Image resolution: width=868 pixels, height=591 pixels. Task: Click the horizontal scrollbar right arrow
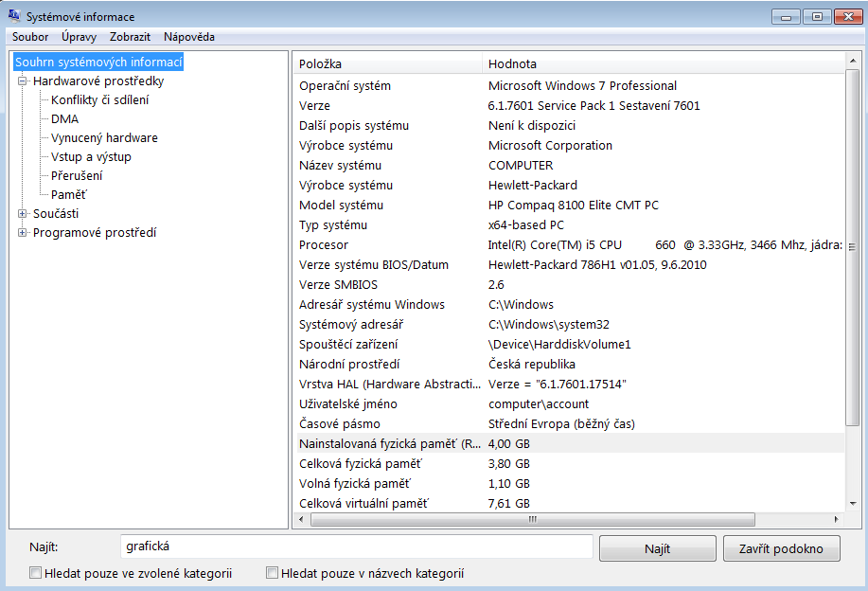click(x=836, y=520)
